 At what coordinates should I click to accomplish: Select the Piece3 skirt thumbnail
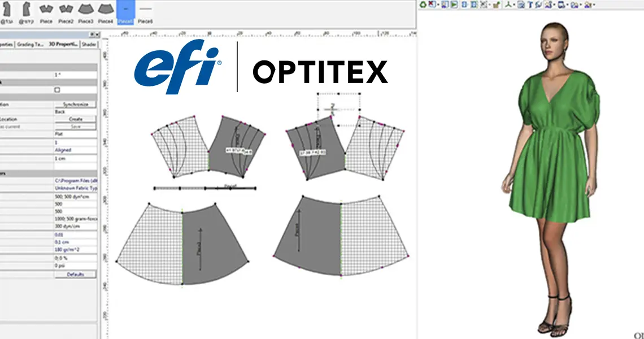[x=86, y=10]
